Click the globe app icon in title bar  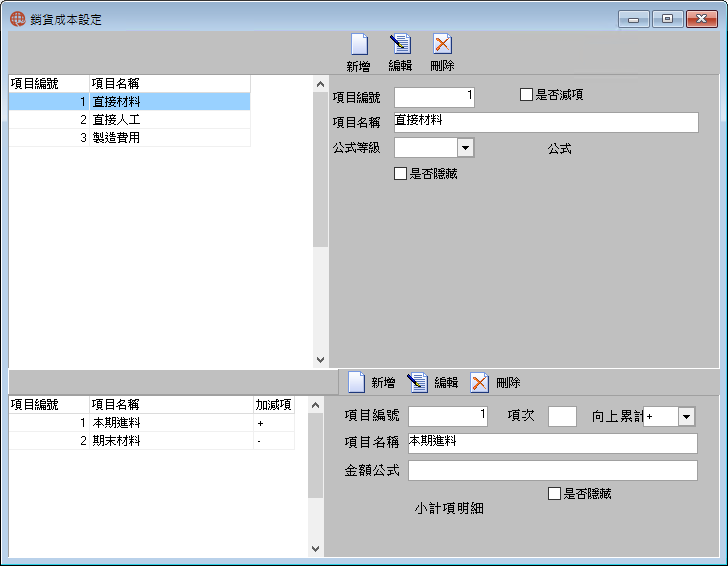(x=17, y=19)
